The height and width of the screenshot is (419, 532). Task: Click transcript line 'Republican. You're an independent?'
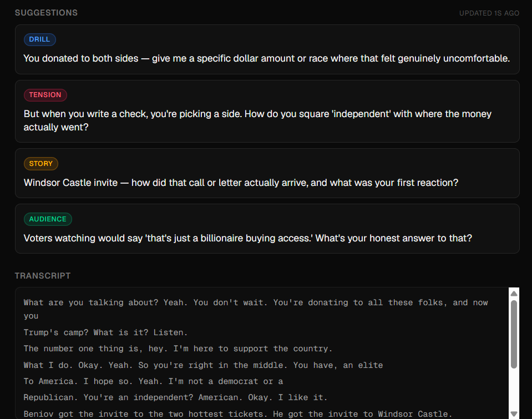pos(175,397)
